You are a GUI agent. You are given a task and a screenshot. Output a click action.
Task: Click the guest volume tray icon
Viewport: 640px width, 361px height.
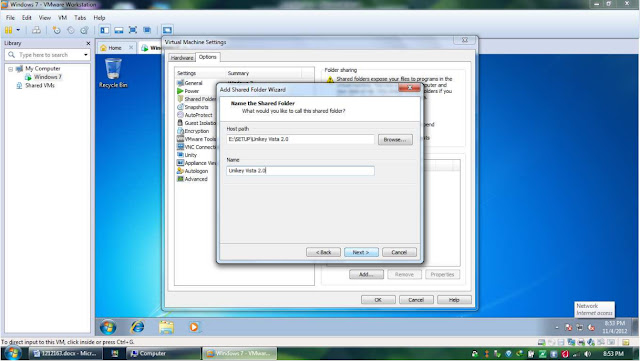[x=591, y=328]
